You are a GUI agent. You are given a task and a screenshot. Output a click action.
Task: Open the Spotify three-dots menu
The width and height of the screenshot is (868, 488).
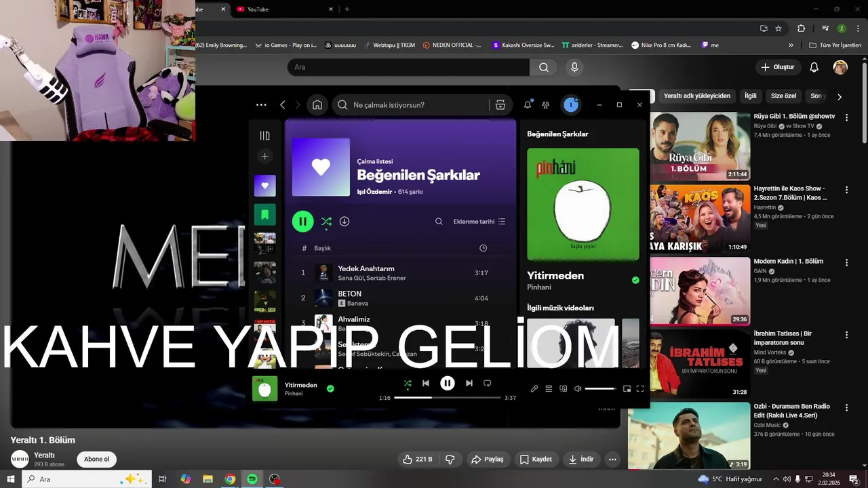click(x=261, y=105)
